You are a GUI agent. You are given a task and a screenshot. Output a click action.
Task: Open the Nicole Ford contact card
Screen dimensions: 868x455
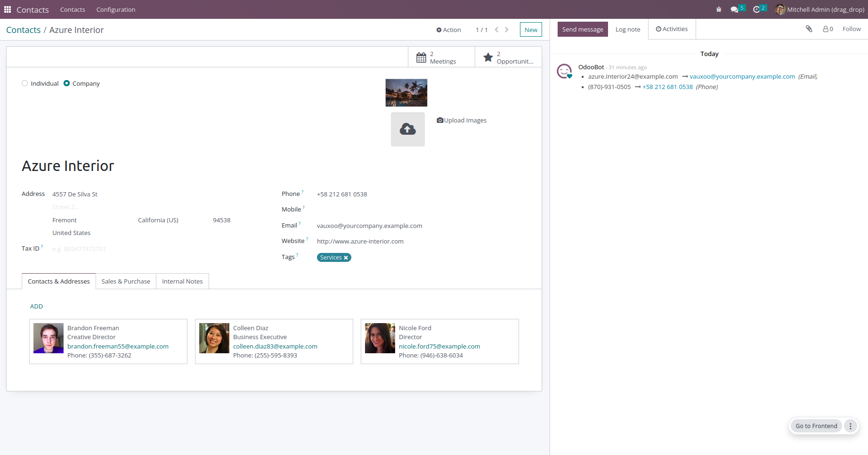point(440,341)
